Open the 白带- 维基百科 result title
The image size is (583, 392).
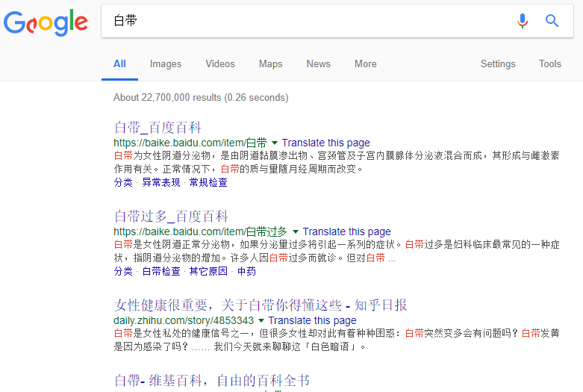[211, 381]
